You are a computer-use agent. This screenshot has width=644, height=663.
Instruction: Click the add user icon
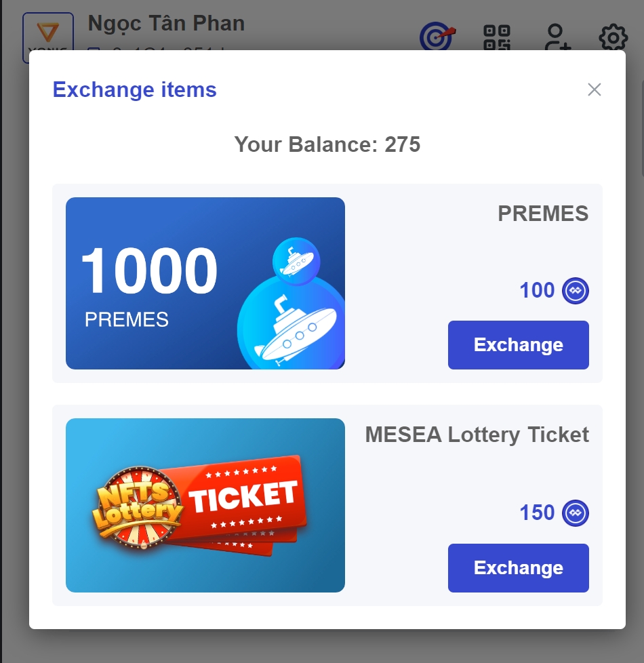pos(557,37)
